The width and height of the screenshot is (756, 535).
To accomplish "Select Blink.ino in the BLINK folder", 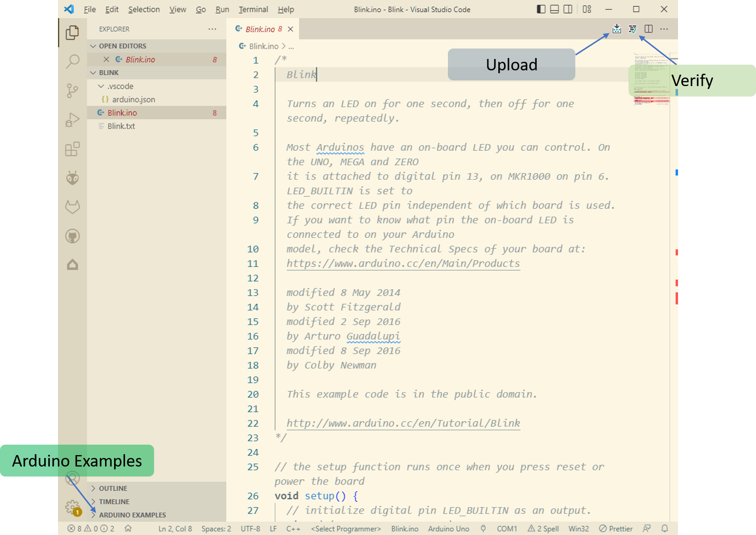I will (156, 113).
